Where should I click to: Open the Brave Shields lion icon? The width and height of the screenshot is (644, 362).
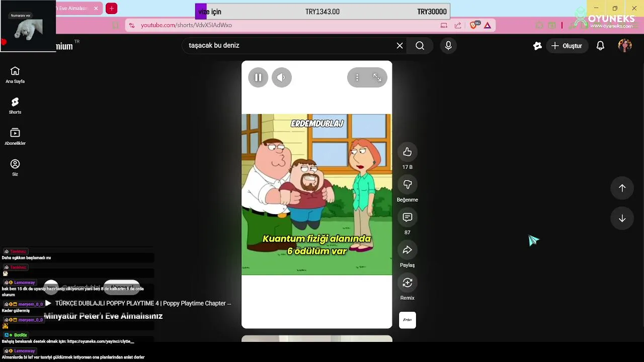474,25
